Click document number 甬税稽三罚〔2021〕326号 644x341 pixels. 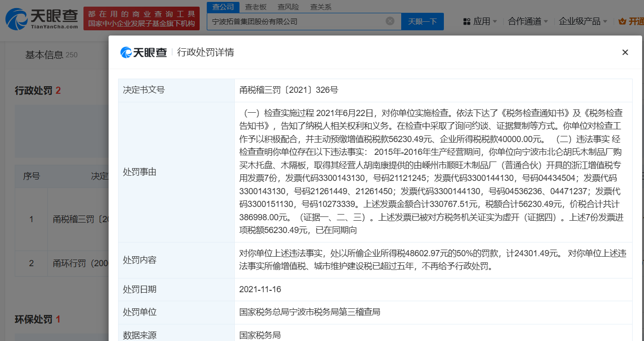click(289, 90)
